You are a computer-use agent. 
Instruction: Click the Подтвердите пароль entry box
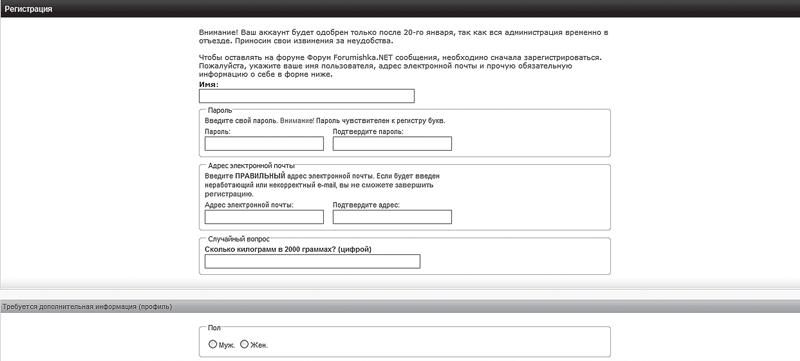tap(392, 144)
